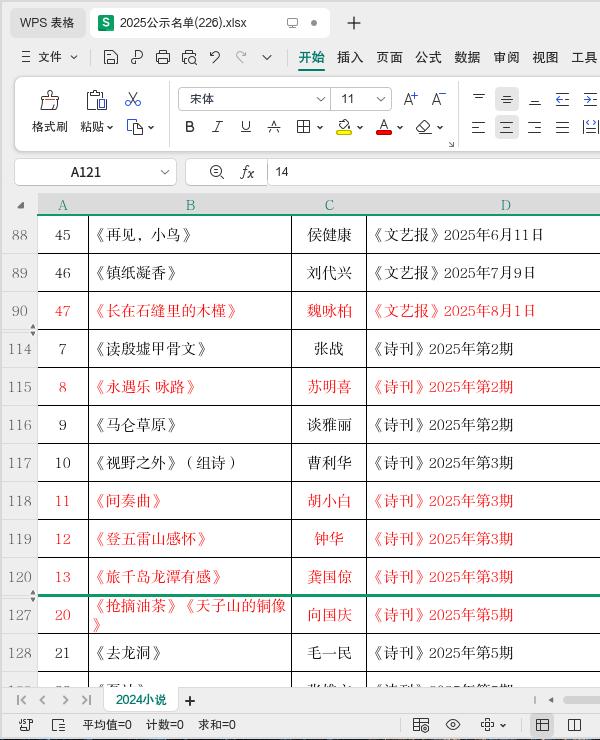Click the export-to-PDF icon beside Save

(137, 58)
